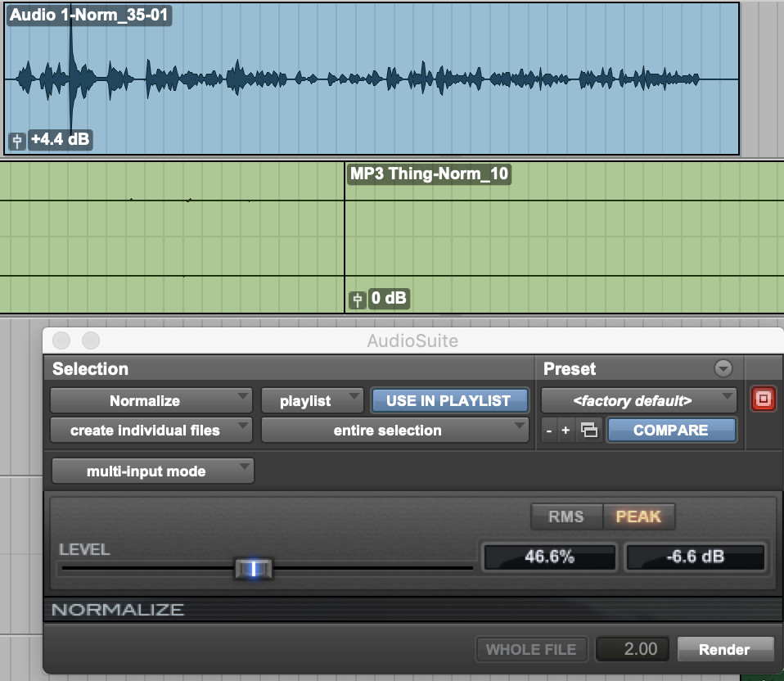Expand the create individual files dropdown
Viewport: 784px width, 681px height.
[151, 431]
